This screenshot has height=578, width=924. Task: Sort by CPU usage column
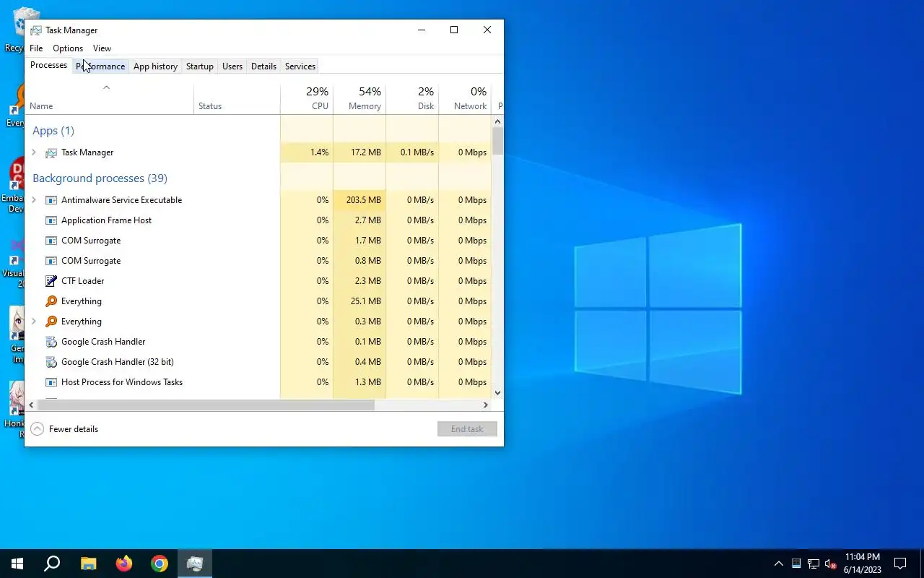coord(307,98)
